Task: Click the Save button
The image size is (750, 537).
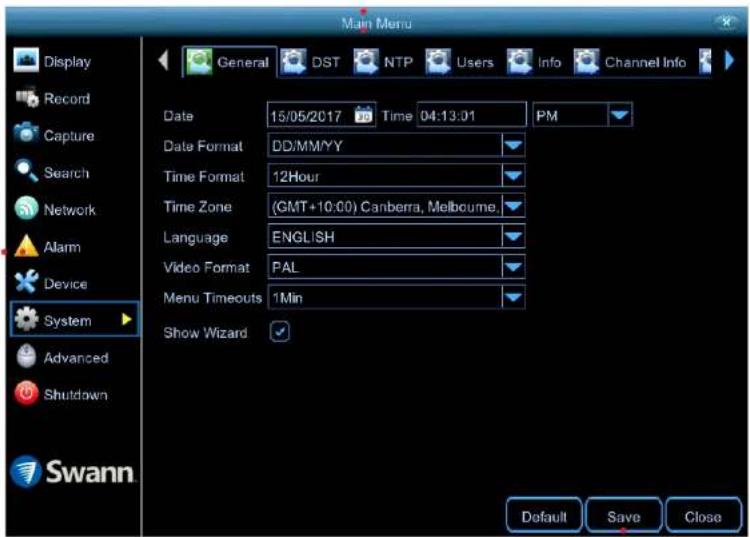Action: 624,516
